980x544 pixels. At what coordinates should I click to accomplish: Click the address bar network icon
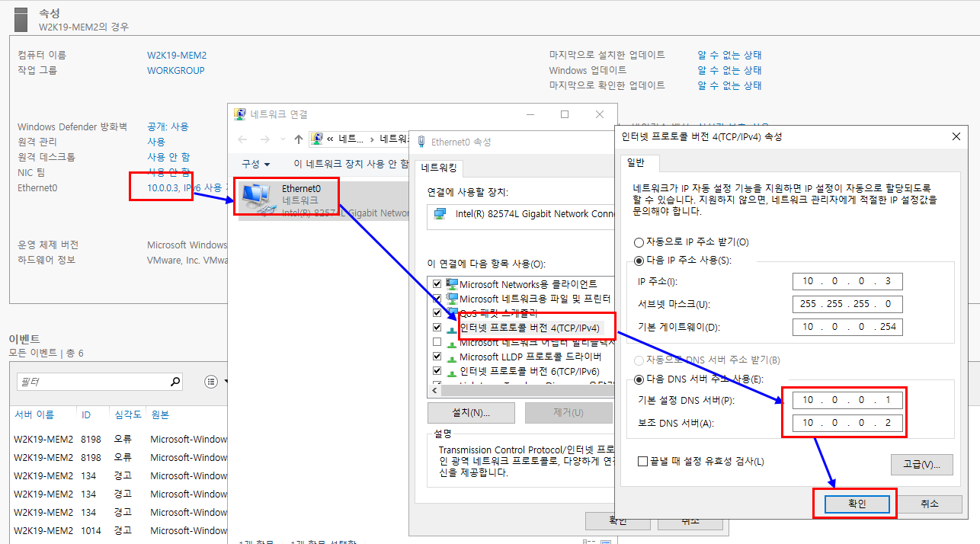coord(316,139)
